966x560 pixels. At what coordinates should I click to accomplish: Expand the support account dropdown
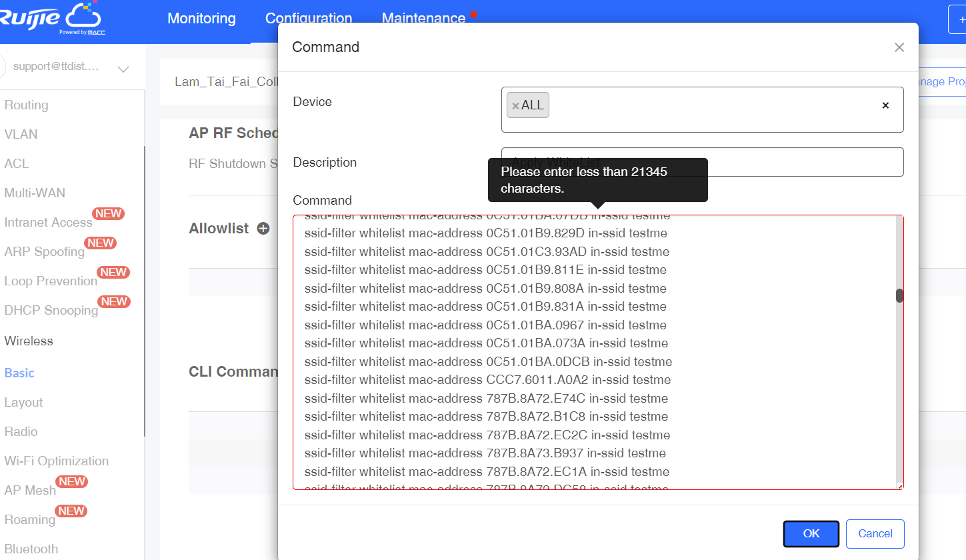(x=123, y=69)
